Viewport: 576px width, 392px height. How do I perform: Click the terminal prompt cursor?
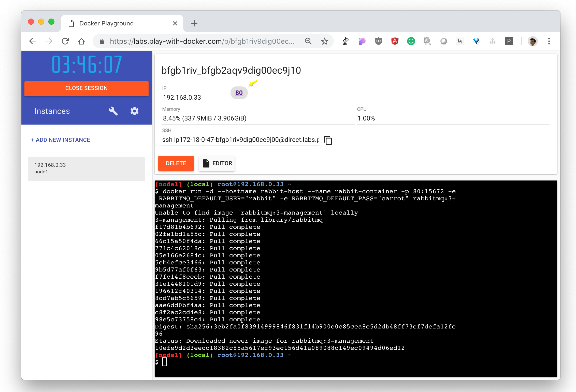tap(164, 362)
